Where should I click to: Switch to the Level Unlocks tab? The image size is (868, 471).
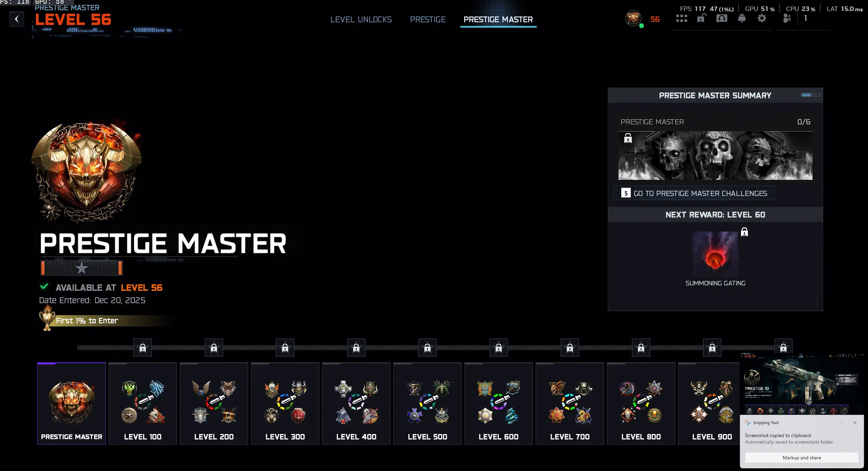pos(361,20)
